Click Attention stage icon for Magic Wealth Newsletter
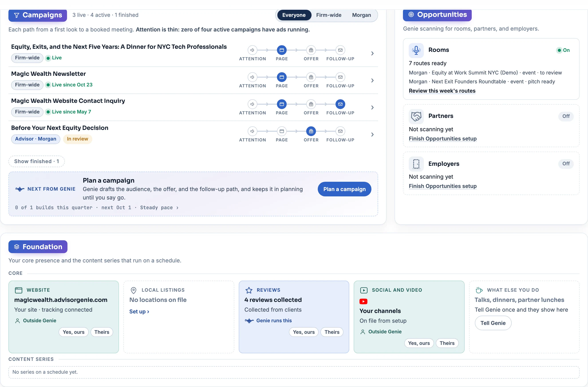This screenshot has width=588, height=387. tap(252, 77)
